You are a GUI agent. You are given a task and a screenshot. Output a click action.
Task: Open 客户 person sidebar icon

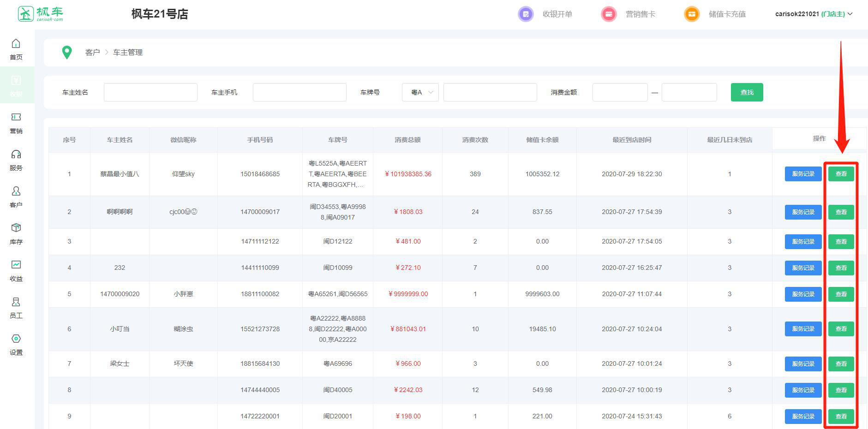pos(16,191)
